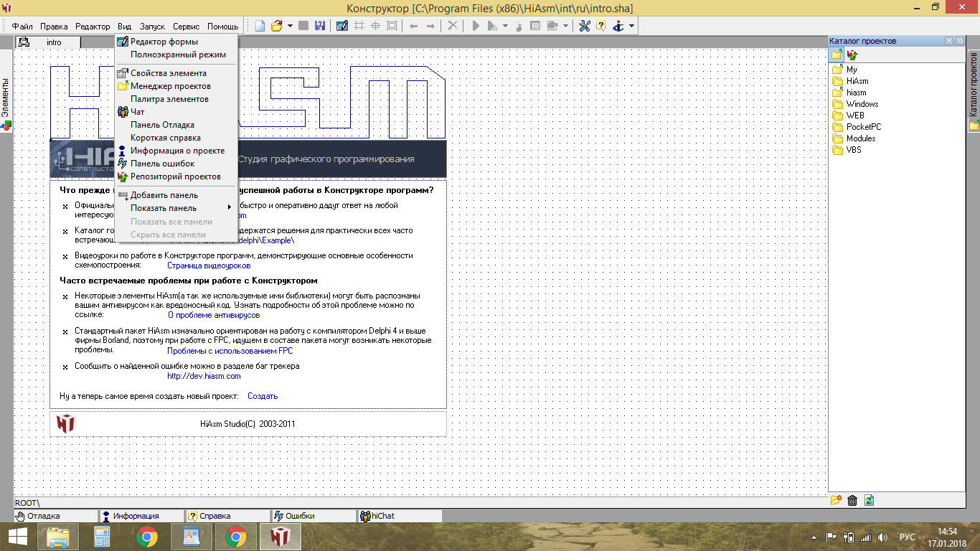Select the PocketPC folder in catalog

click(x=857, y=127)
